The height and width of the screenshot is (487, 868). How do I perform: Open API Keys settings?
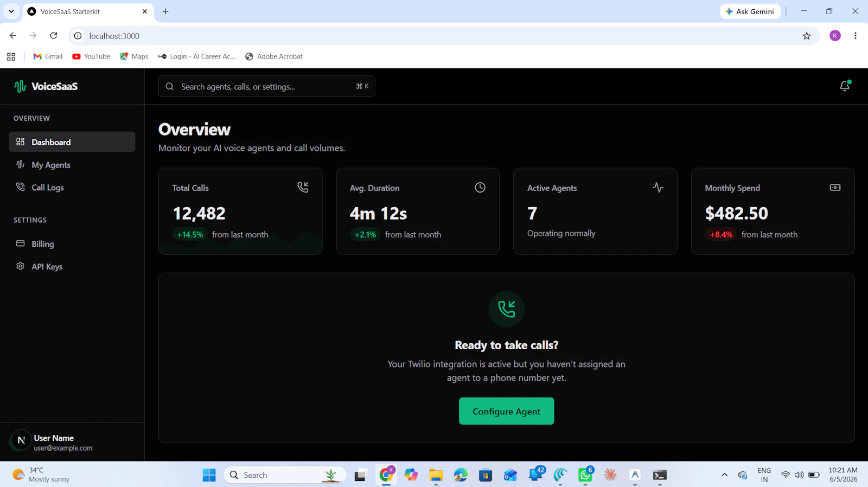click(x=72, y=266)
